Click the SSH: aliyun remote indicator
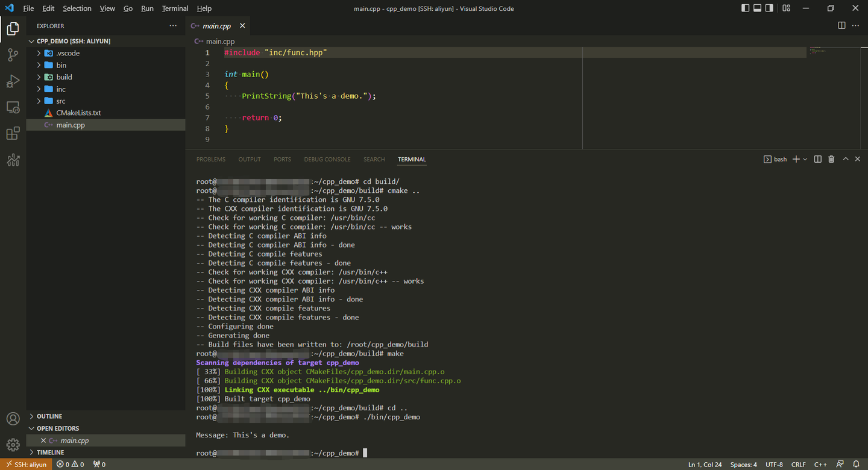Viewport: 868px width, 470px height. (x=25, y=464)
